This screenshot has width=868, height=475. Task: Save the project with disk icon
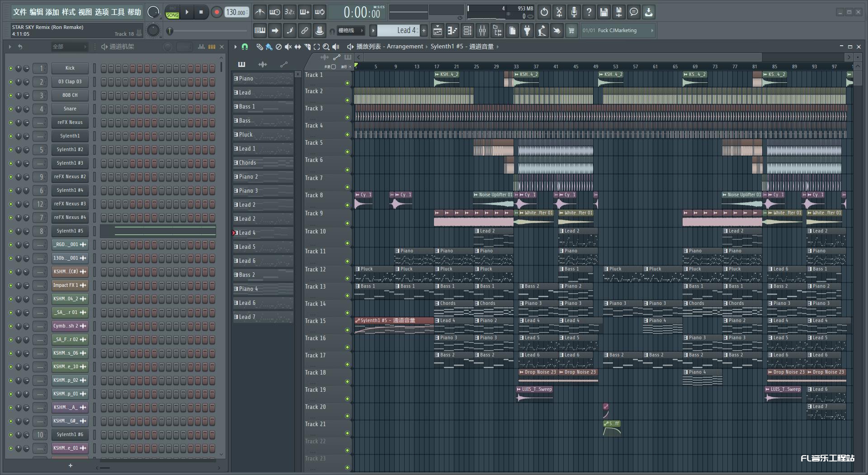pos(604,12)
